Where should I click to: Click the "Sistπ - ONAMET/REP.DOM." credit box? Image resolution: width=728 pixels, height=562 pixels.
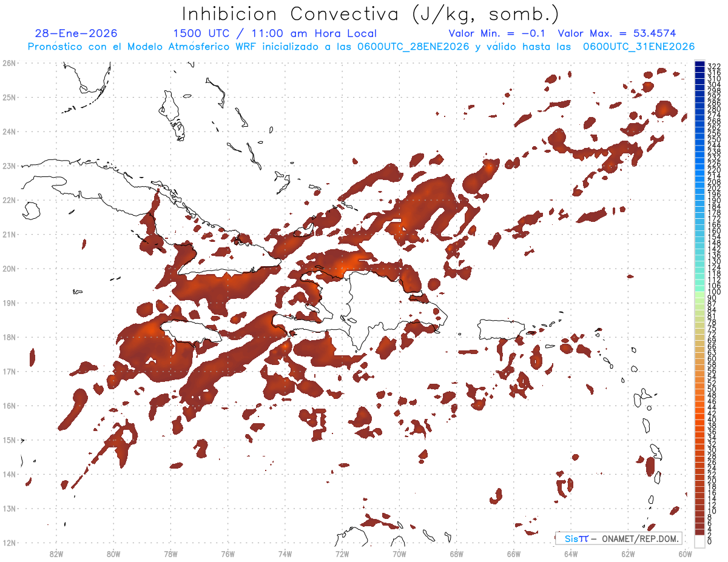pos(619,538)
